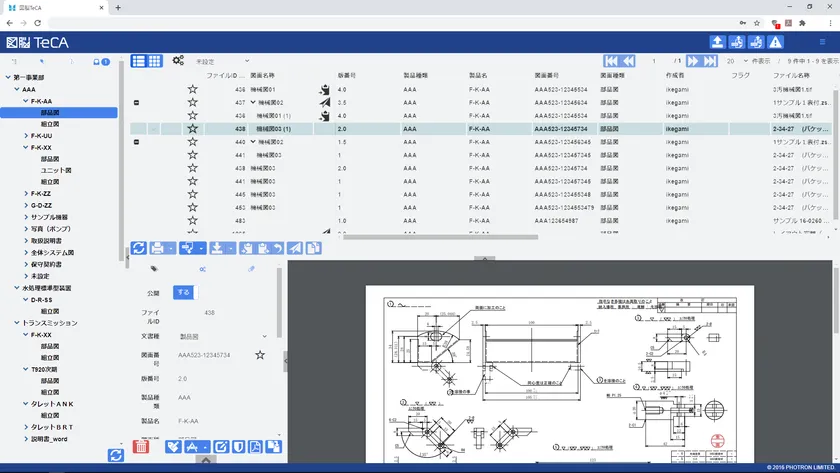Click the red trash delete icon
Image resolution: width=840 pixels, height=473 pixels.
point(141,446)
